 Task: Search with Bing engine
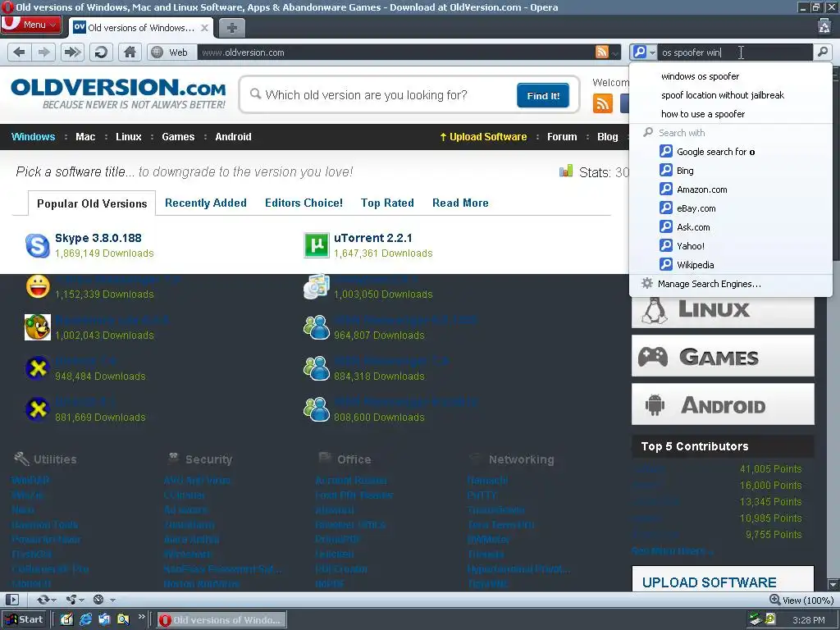(x=731, y=171)
